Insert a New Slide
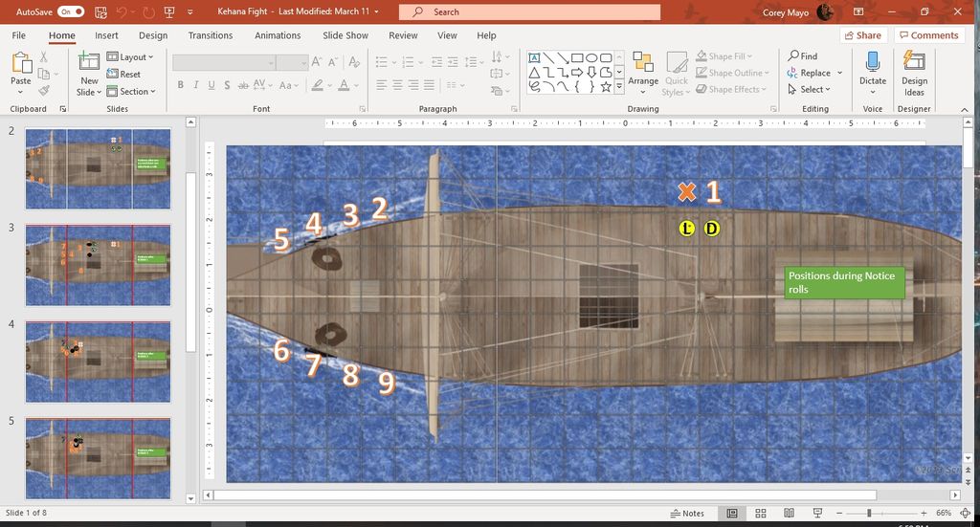Screen dimensions: 980x527 (x=89, y=64)
